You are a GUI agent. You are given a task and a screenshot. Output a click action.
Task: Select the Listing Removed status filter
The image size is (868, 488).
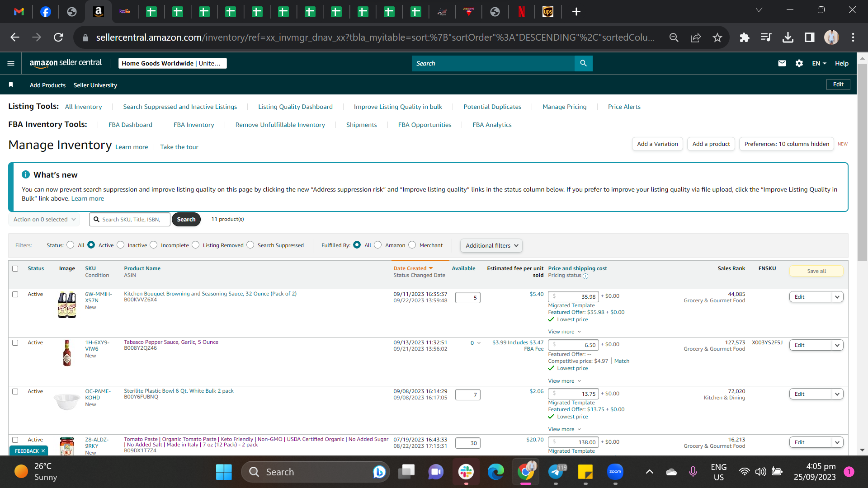pos(195,245)
